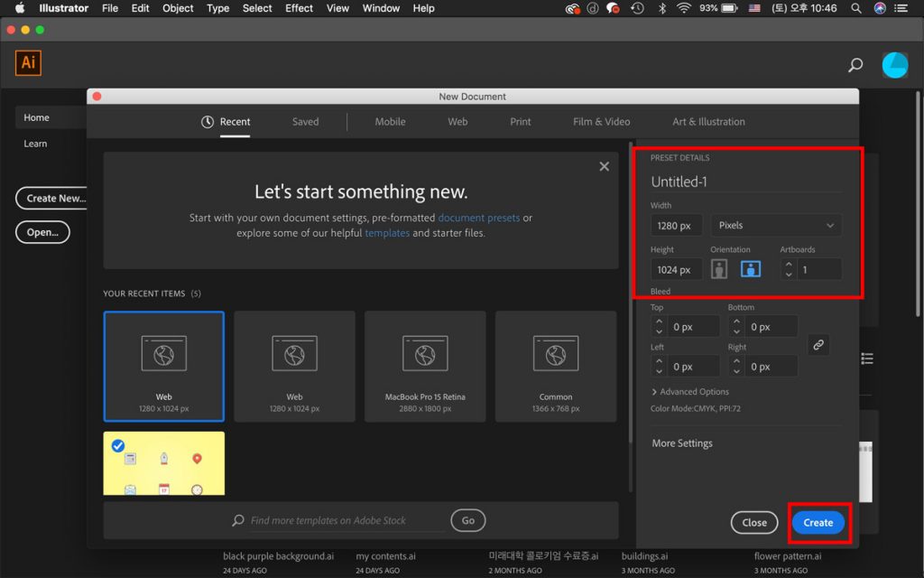
Task: Open the Effect menu
Action: 299,8
